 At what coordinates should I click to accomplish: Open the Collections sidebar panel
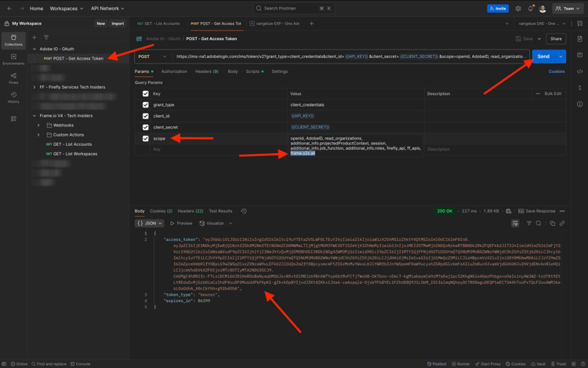[13, 40]
